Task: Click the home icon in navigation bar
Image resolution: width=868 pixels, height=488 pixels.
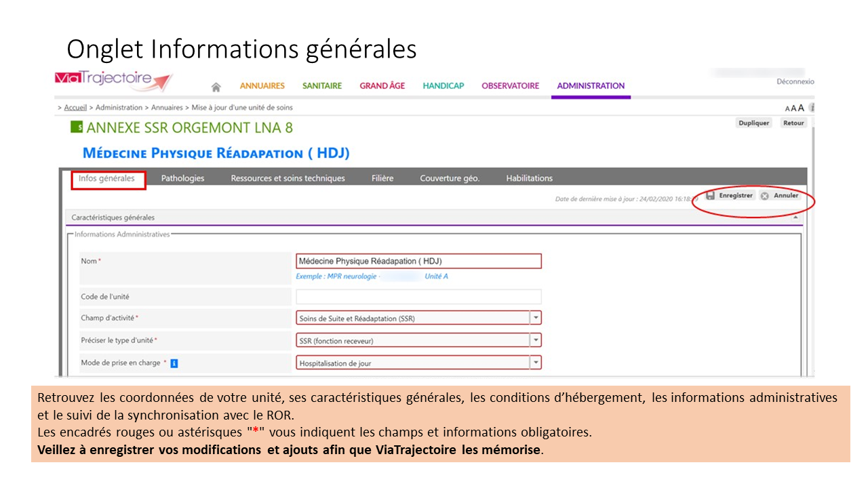Action: point(216,87)
